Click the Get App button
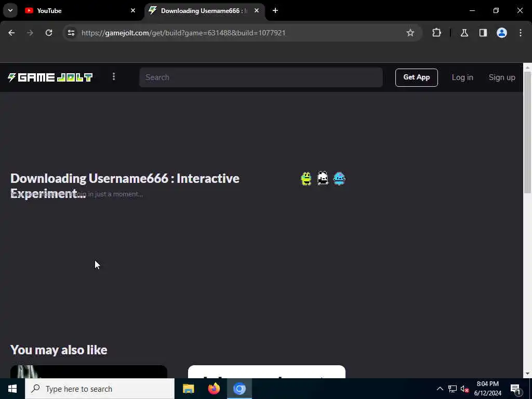This screenshot has width=532, height=399. 416,77
